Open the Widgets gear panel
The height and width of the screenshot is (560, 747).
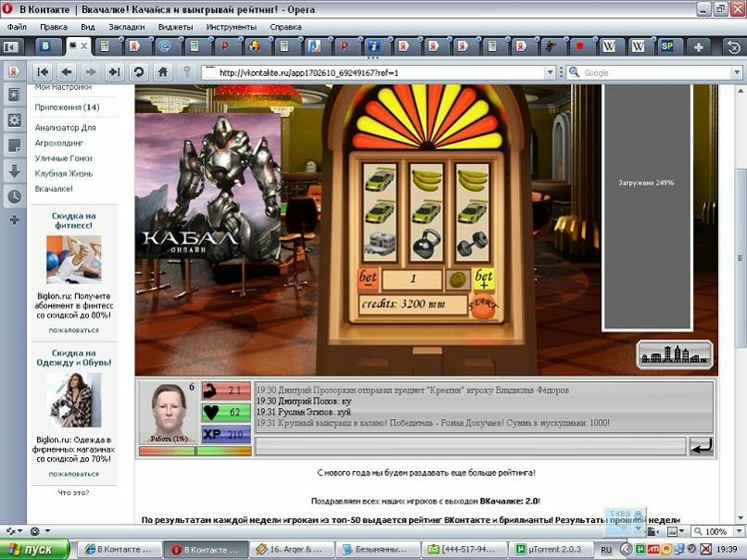point(14,121)
